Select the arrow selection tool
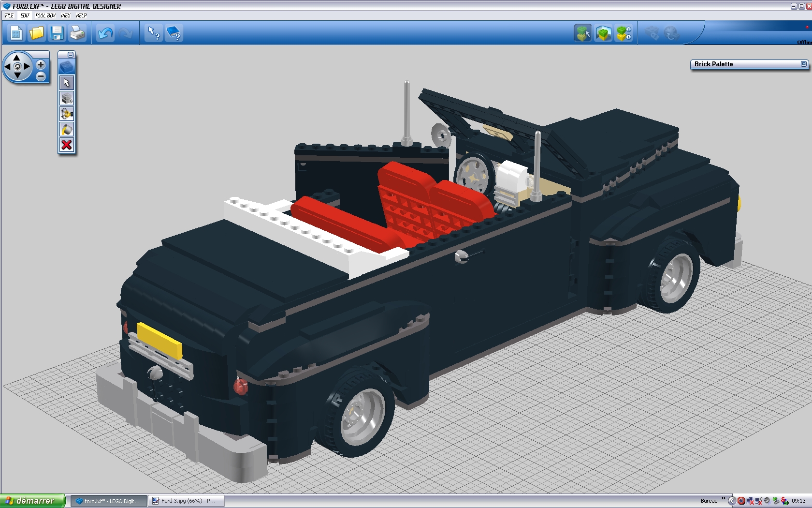The width and height of the screenshot is (812, 508). tap(67, 82)
